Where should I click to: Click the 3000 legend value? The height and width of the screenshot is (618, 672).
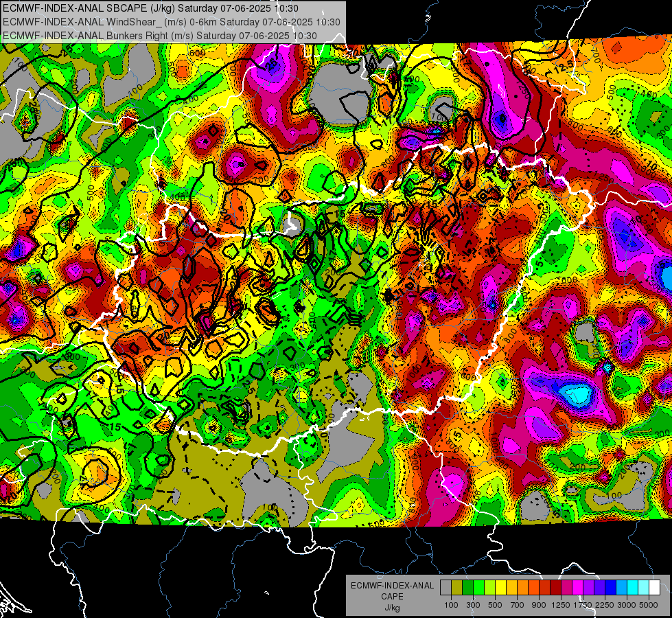point(627,605)
